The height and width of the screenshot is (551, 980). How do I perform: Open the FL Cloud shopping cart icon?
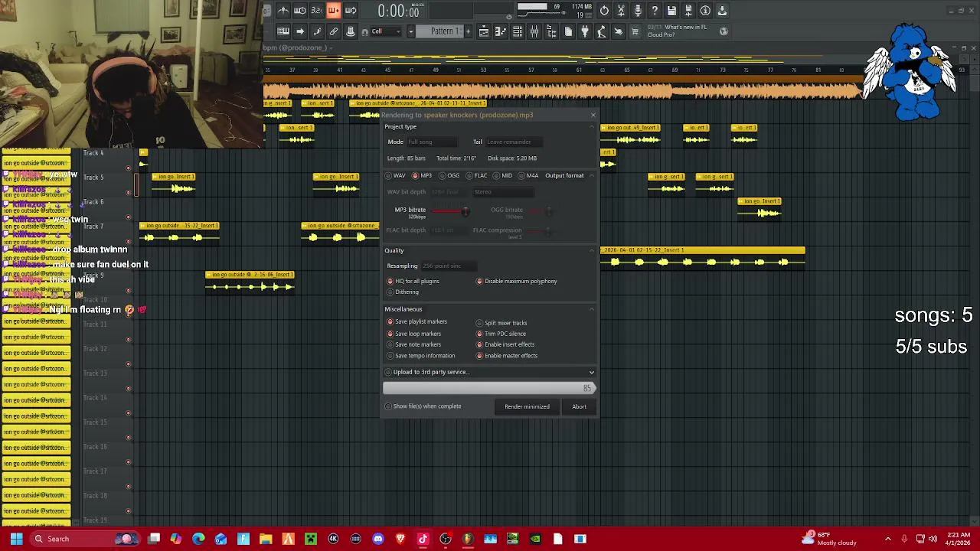coord(635,31)
